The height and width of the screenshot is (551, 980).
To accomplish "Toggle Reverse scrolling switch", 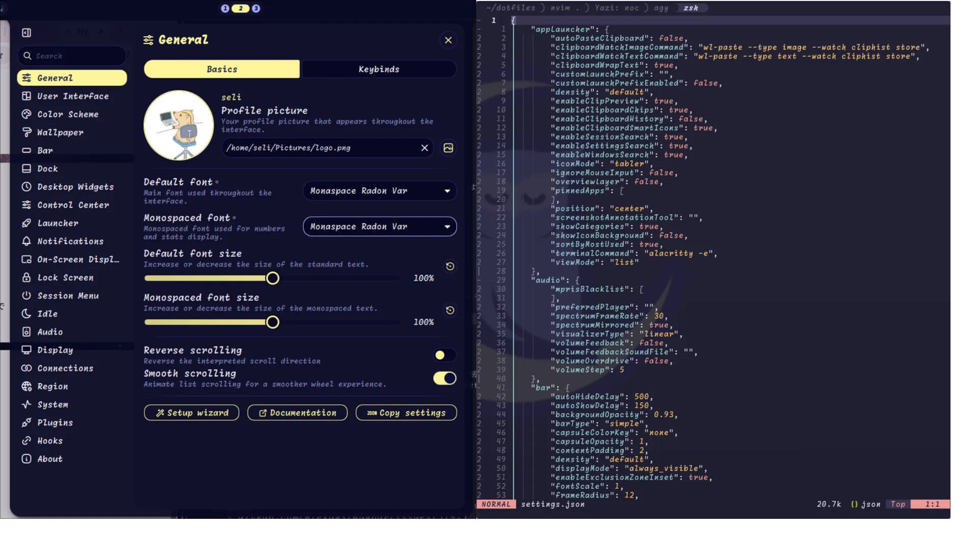I will coord(445,355).
